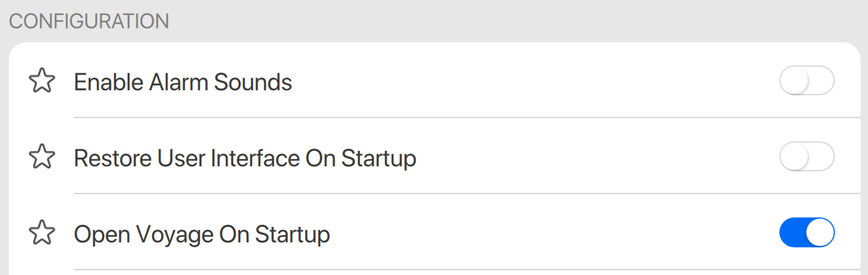The width and height of the screenshot is (868, 275).
Task: Enable the Alarm Sounds switch
Action: [806, 82]
